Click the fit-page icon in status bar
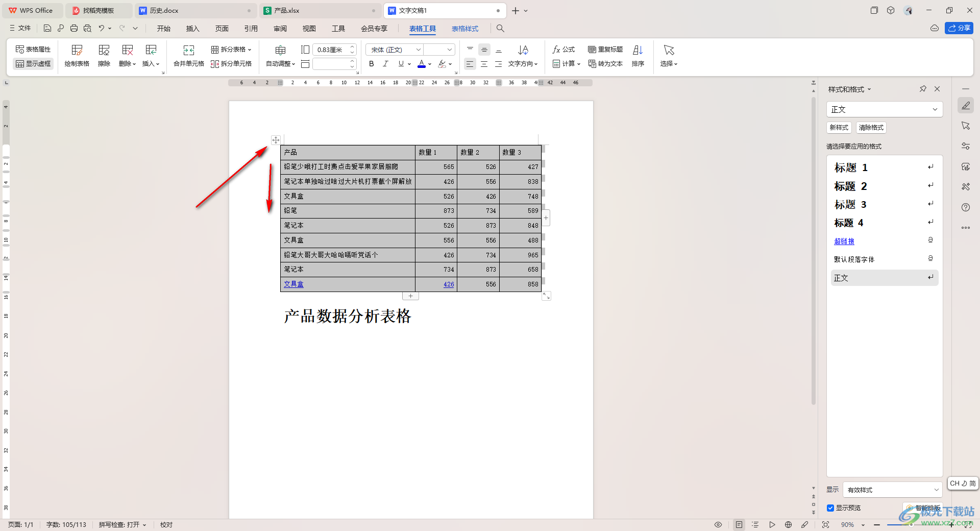Viewport: 980px width, 531px height. [x=826, y=525]
